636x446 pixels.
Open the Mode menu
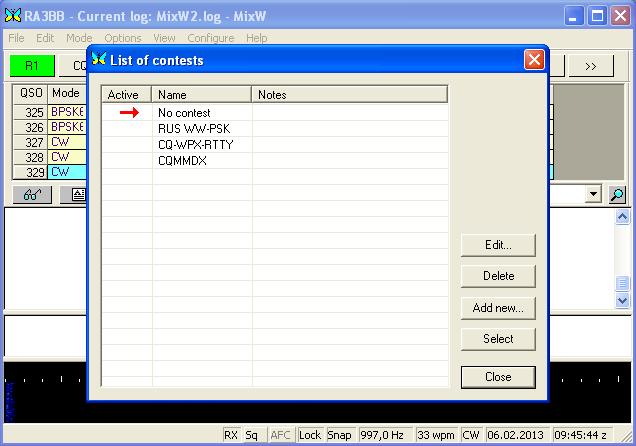point(79,38)
